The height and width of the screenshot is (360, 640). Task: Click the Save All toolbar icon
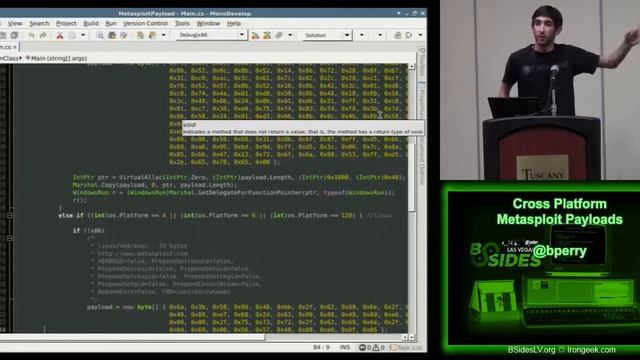coord(14,36)
